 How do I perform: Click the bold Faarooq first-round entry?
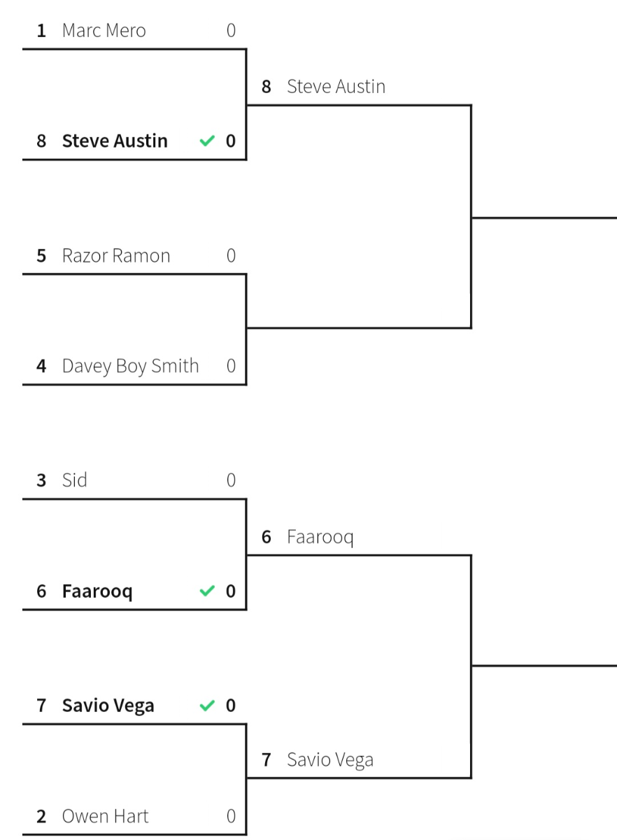(x=97, y=591)
